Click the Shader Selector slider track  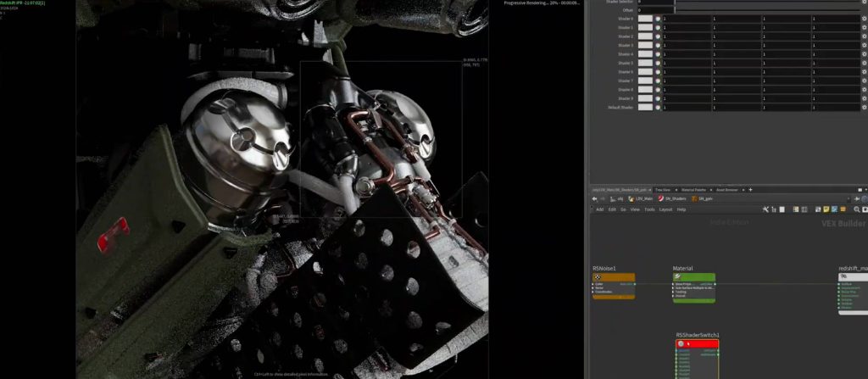coord(763,3)
